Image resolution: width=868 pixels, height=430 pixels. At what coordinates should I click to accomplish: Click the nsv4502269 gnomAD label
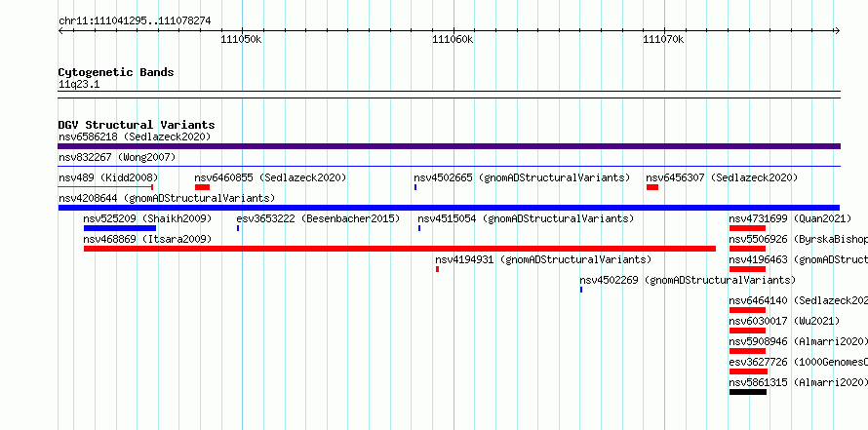(687, 280)
